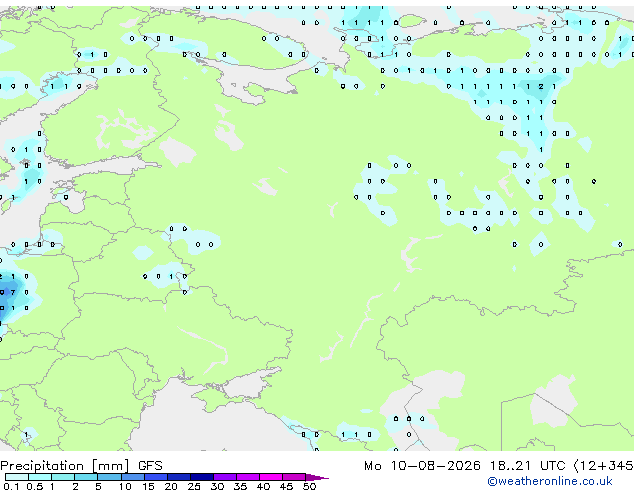This screenshot has width=634, height=490.
Task: Select the 30–35 mm purple legend swatch
Action: 225,477
